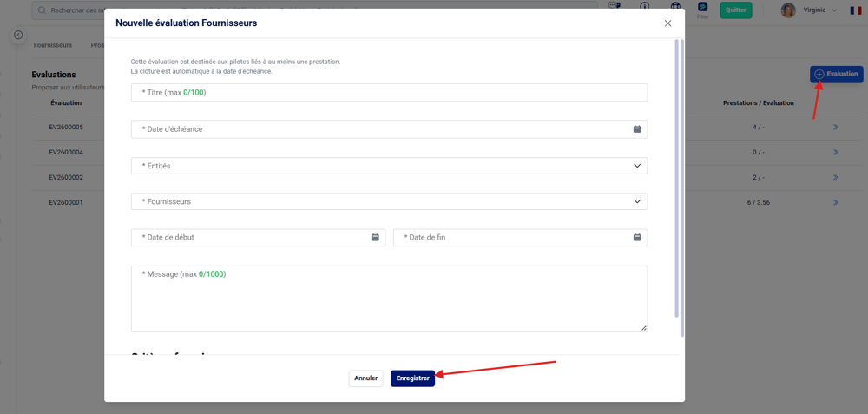This screenshot has width=868, height=414.
Task: Expand the Fournisseurs dropdown list
Action: 636,201
